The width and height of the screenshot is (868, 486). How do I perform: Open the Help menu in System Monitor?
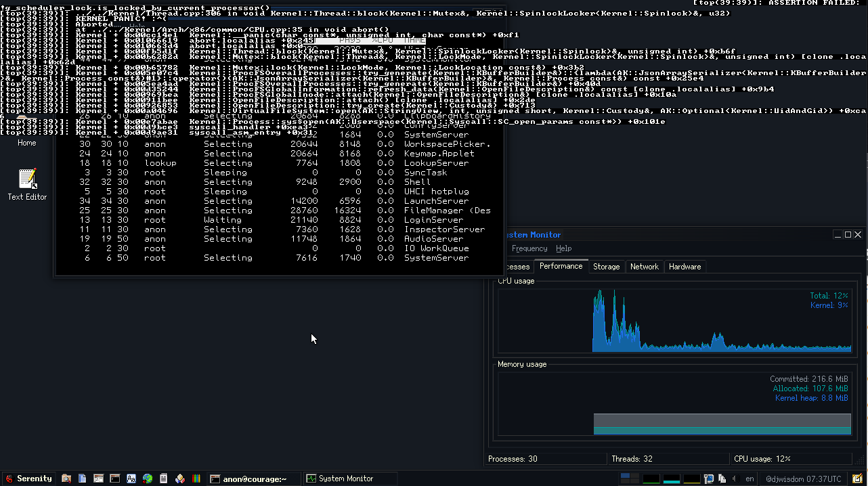563,248
